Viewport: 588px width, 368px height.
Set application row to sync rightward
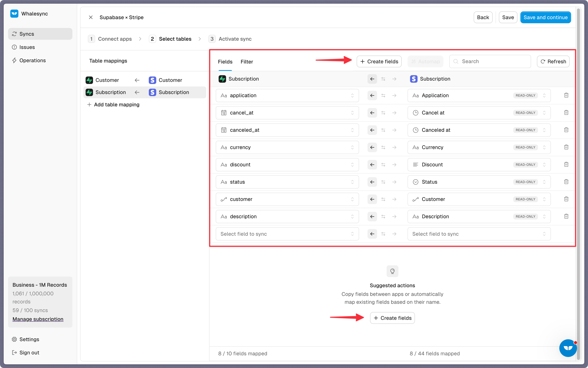coord(394,95)
